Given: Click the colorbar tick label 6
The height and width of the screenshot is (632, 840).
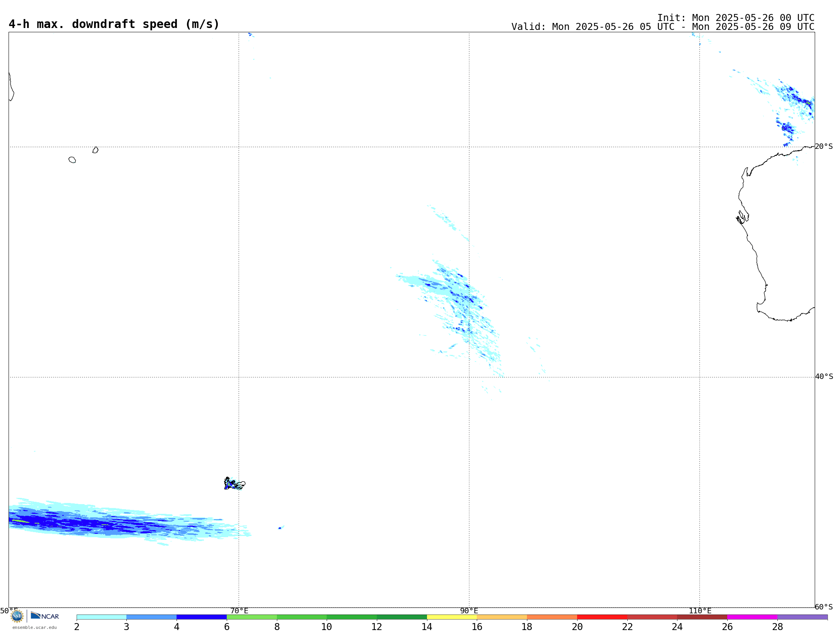Looking at the screenshot, I should [227, 627].
